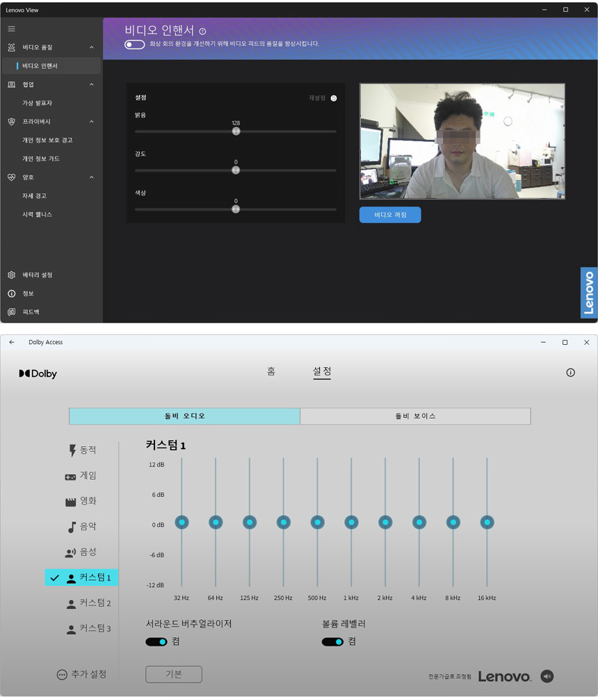Screen dimensions: 598x700
Task: Open the 정보 info item in sidebar
Action: point(27,294)
